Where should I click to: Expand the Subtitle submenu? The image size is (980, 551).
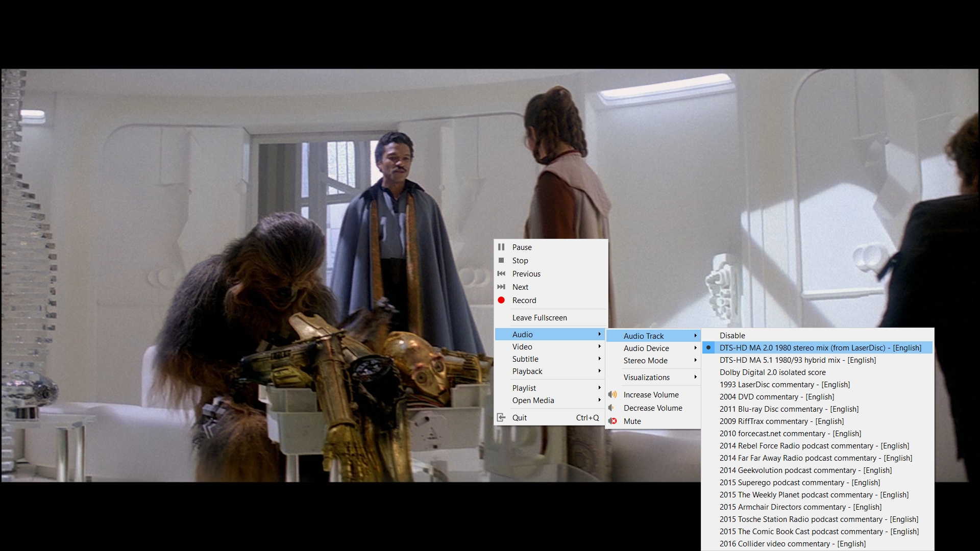point(550,359)
